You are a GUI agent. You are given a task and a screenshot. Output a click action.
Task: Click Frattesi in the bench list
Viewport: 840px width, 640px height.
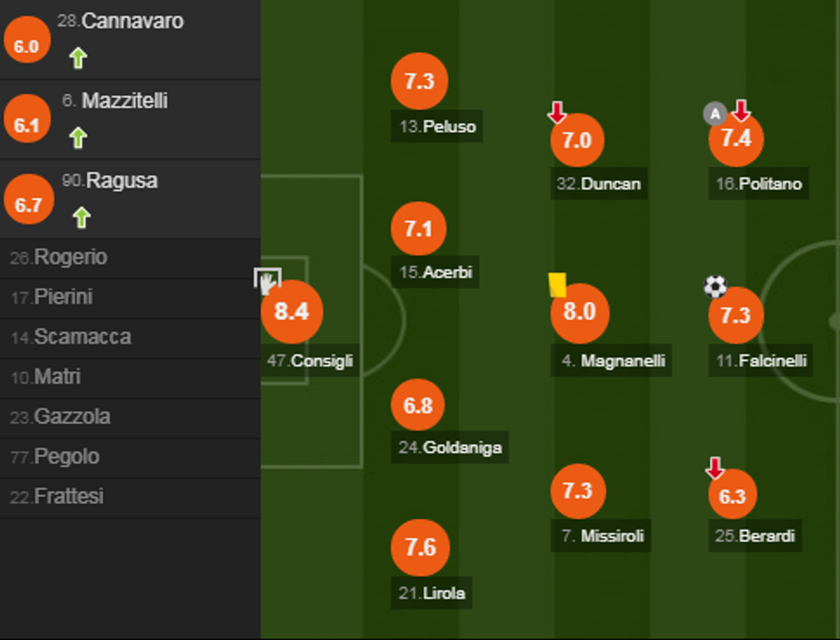[57, 497]
